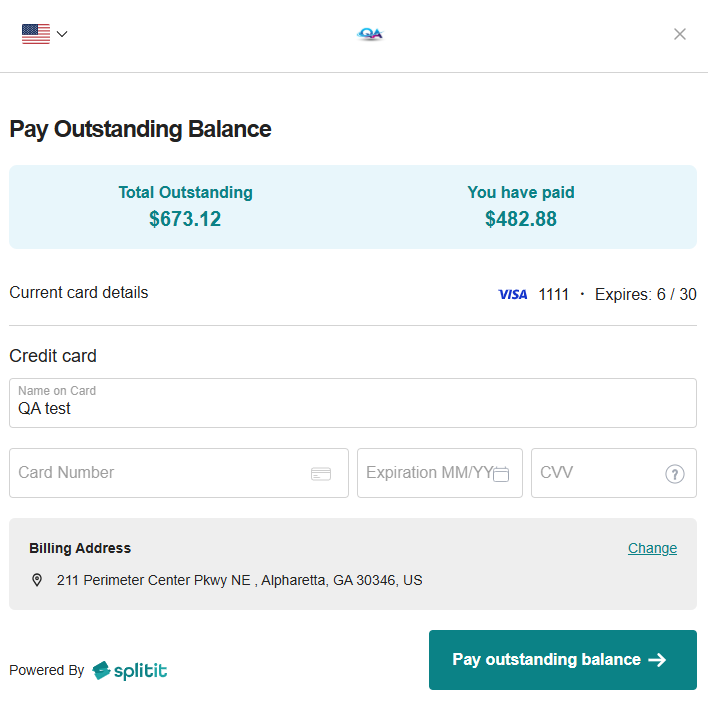Click the billing address location pin icon
This screenshot has width=708, height=715.
(37, 580)
